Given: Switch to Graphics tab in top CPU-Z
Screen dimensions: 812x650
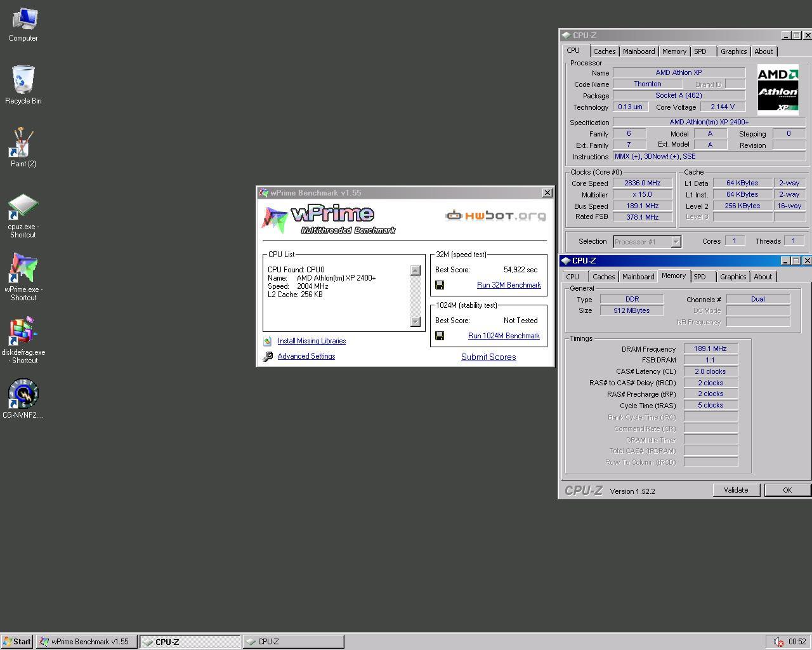Looking at the screenshot, I should 733,51.
